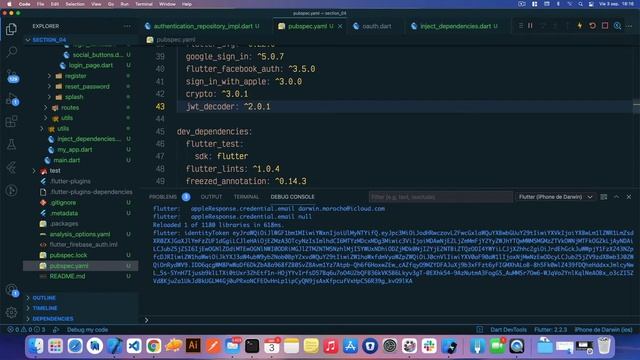Stop the debug session

click(605, 26)
